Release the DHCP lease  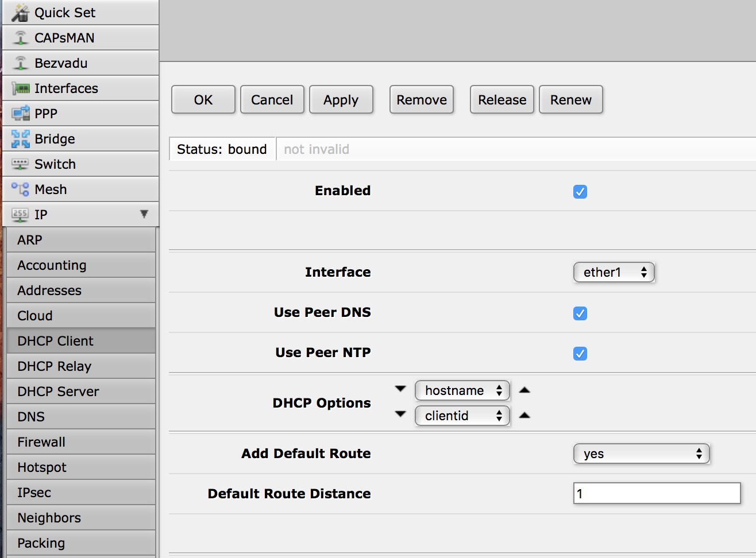[x=501, y=99]
